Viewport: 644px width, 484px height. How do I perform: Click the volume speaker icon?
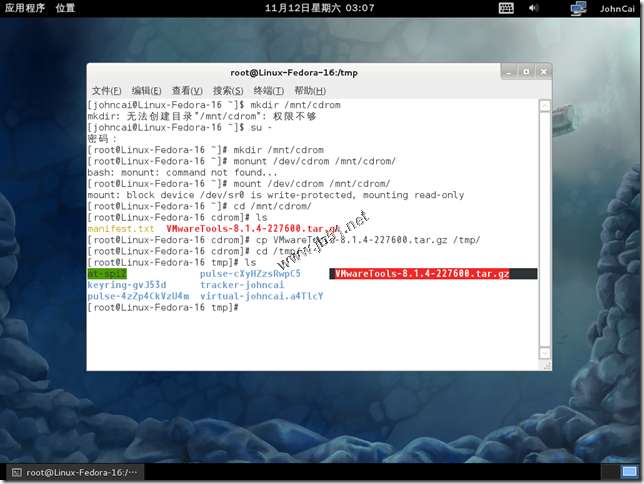tap(533, 8)
